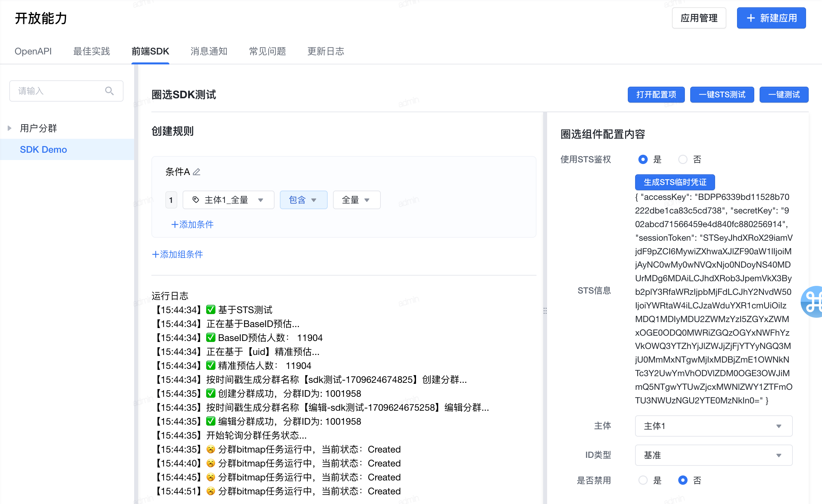Click the 圈选组件配置内容 heading

coord(603,134)
